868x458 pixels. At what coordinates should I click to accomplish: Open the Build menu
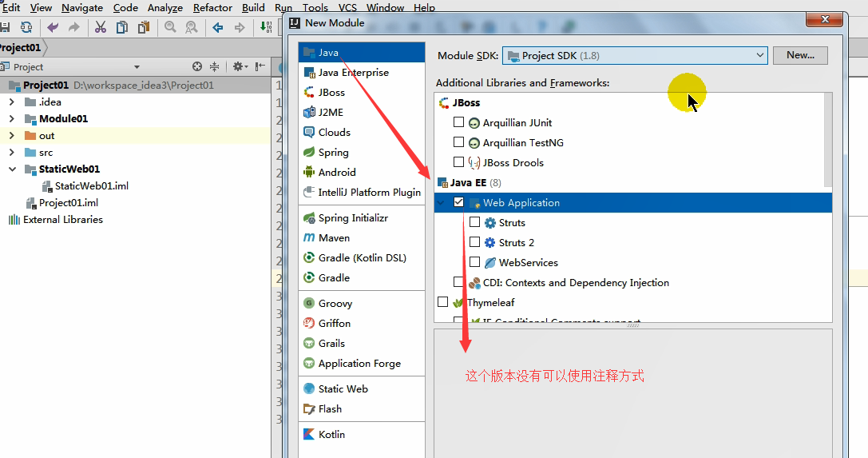tap(253, 7)
